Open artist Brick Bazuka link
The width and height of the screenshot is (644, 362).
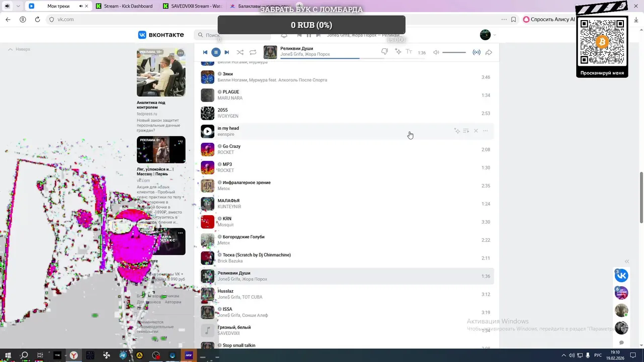tap(230, 261)
